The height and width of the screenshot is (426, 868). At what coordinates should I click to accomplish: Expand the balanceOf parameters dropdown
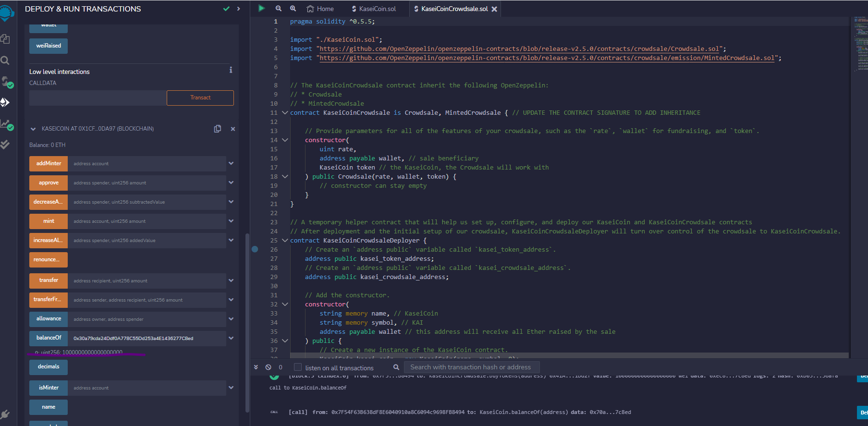click(231, 339)
